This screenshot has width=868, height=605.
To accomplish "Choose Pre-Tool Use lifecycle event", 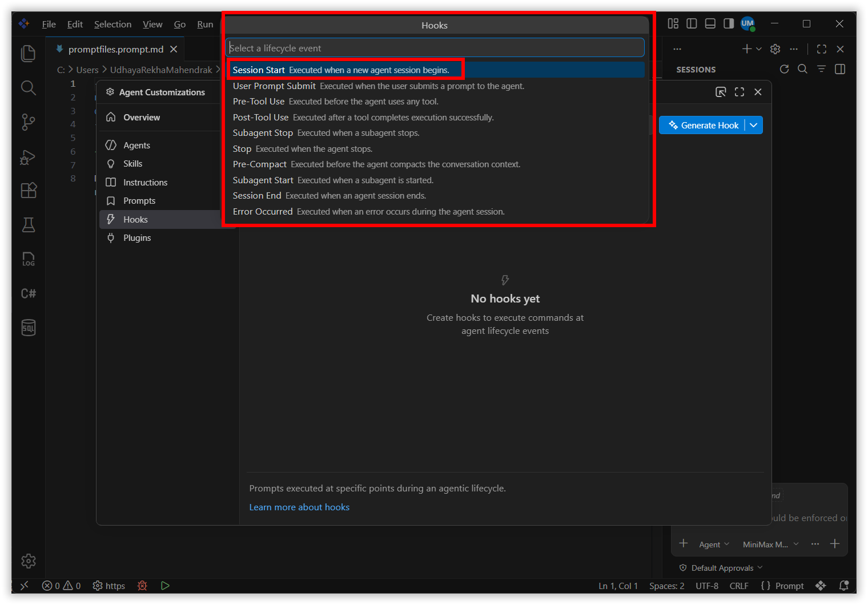I will pyautogui.click(x=436, y=102).
